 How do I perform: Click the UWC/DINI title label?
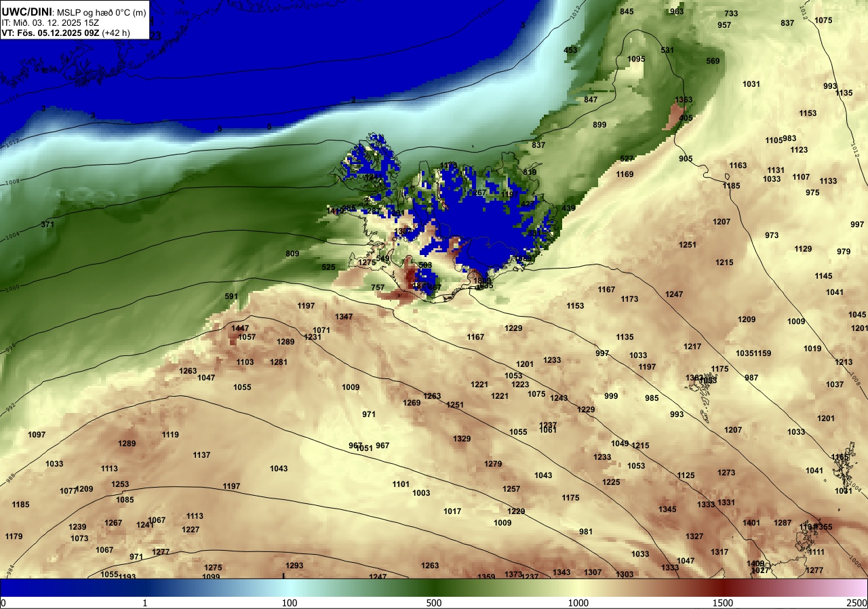tap(28, 11)
